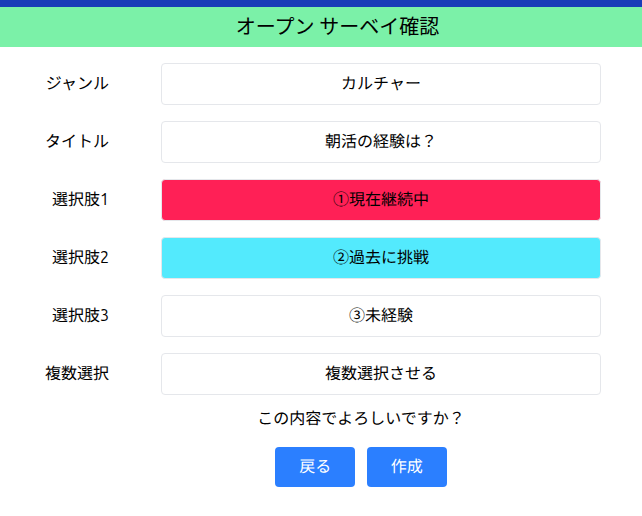The width and height of the screenshot is (642, 516).
Task: Click the タイトル label
Action: pos(77,142)
